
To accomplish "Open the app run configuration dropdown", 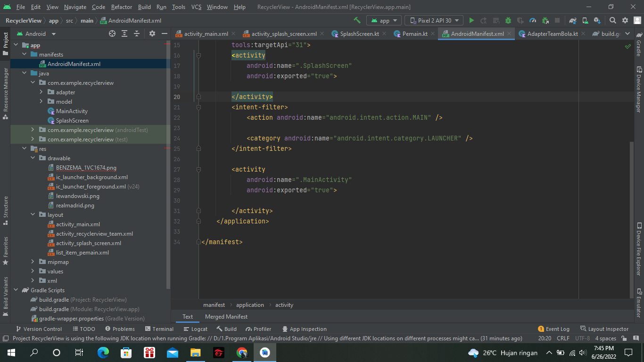I will 384,21.
